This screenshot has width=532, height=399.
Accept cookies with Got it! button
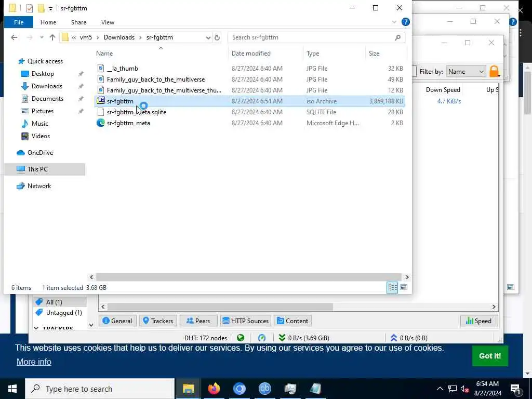tap(489, 355)
